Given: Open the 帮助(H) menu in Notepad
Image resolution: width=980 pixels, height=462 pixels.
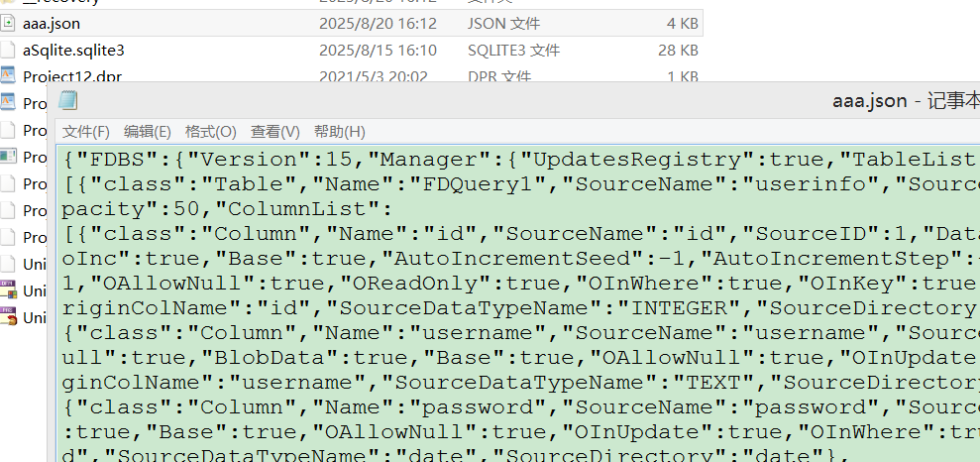Looking at the screenshot, I should click(x=339, y=132).
